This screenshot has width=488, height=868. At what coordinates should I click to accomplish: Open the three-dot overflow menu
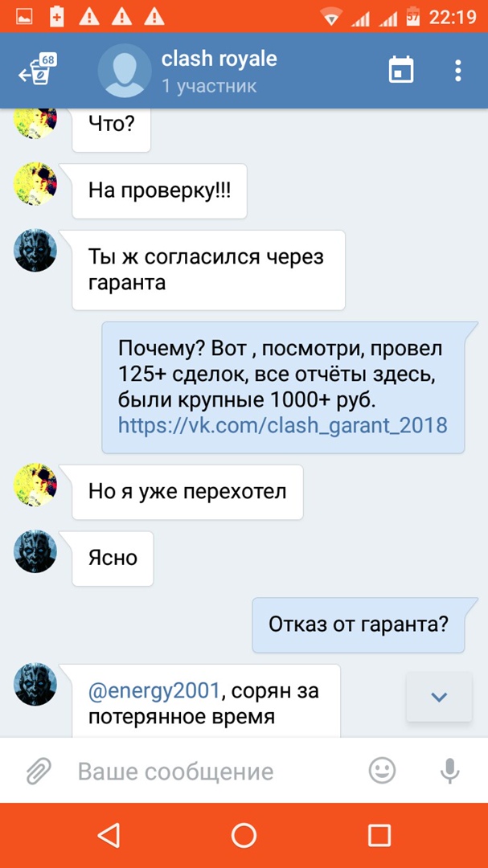pyautogui.click(x=457, y=70)
